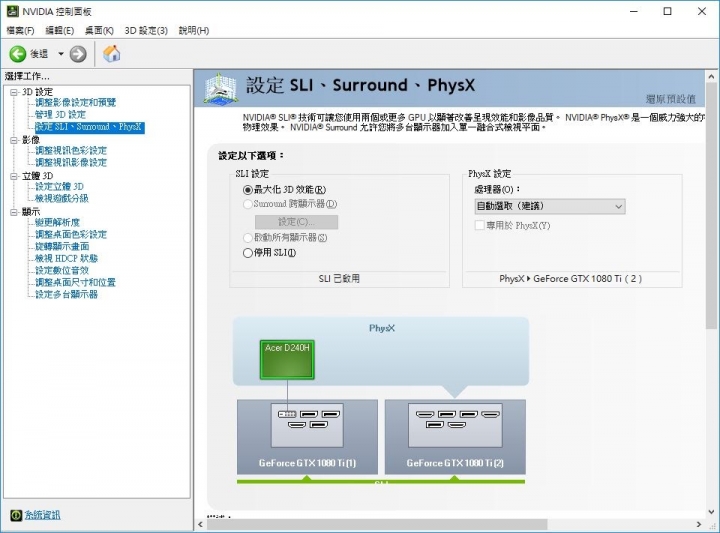Open the 檔案(F) menu
Screen dimensions: 720x533
[x=20, y=30]
